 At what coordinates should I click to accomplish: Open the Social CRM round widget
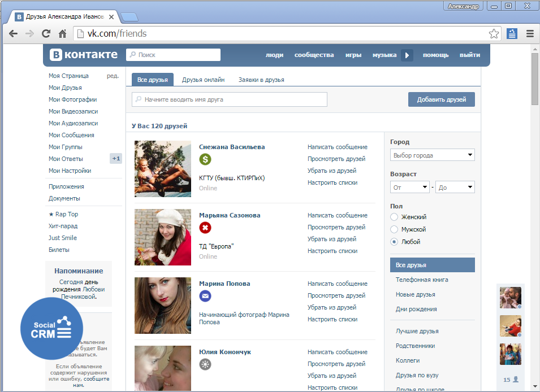(51, 329)
